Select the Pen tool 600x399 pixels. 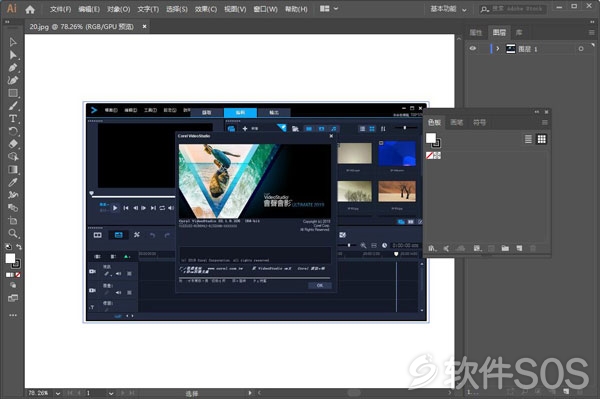coord(13,68)
